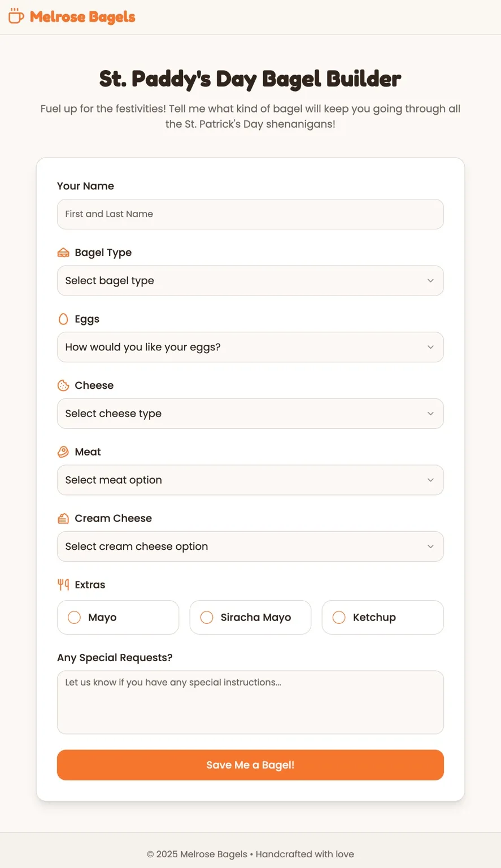Click the Save Me a Bagel! button
Screen dimensions: 501x868
[250, 765]
